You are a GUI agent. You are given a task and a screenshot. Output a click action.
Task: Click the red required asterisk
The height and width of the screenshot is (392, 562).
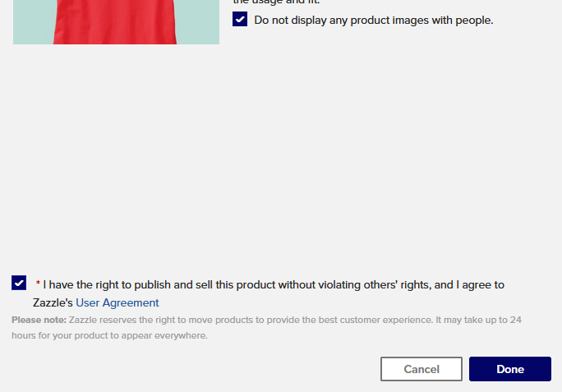point(38,284)
